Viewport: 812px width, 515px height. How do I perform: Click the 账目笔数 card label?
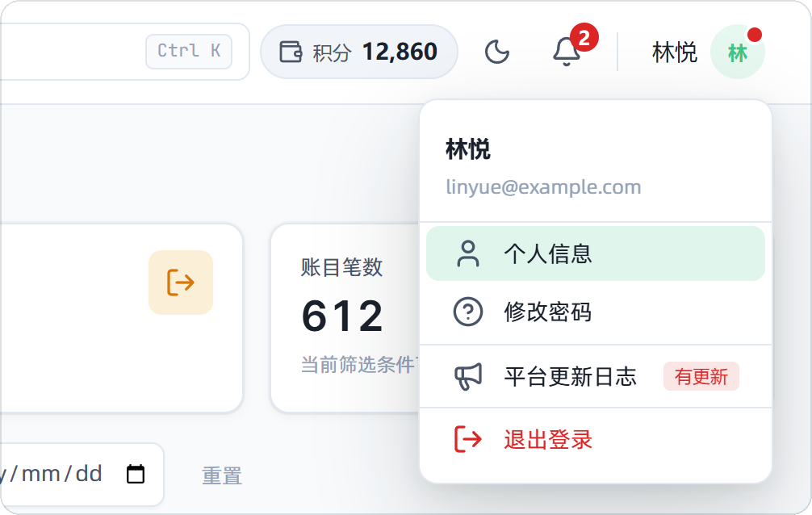coord(341,268)
